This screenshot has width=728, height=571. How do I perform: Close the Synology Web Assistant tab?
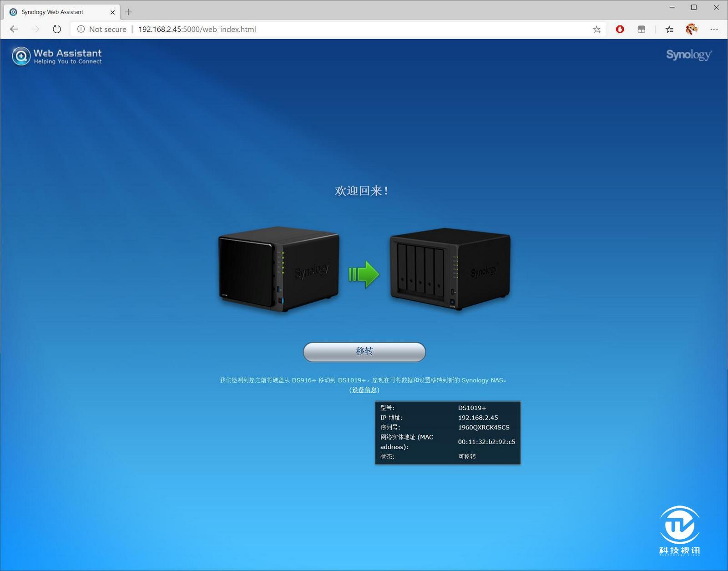point(112,12)
